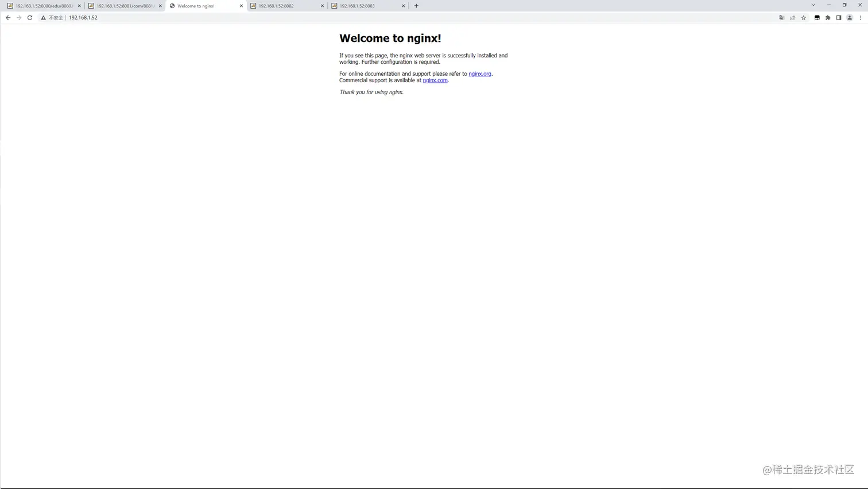Go back to the previous page

pyautogui.click(x=8, y=18)
